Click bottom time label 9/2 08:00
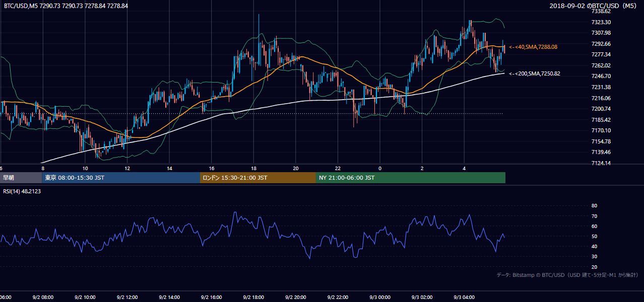The image size is (644, 302). (x=42, y=297)
